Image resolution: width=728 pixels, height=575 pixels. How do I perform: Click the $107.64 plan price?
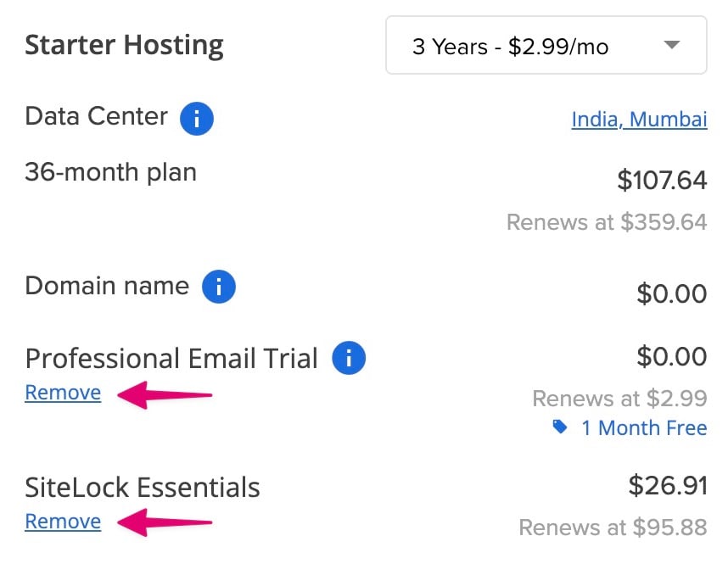[x=662, y=180]
